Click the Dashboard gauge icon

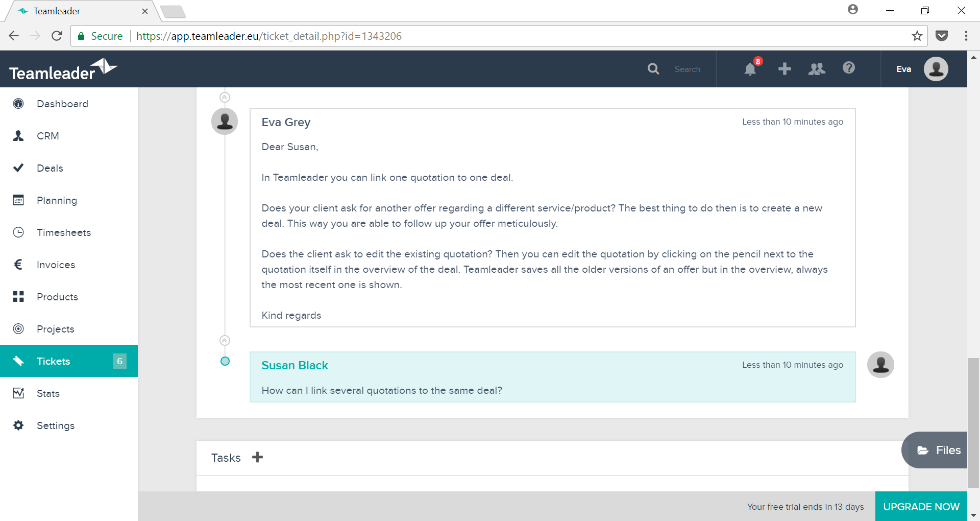click(18, 104)
